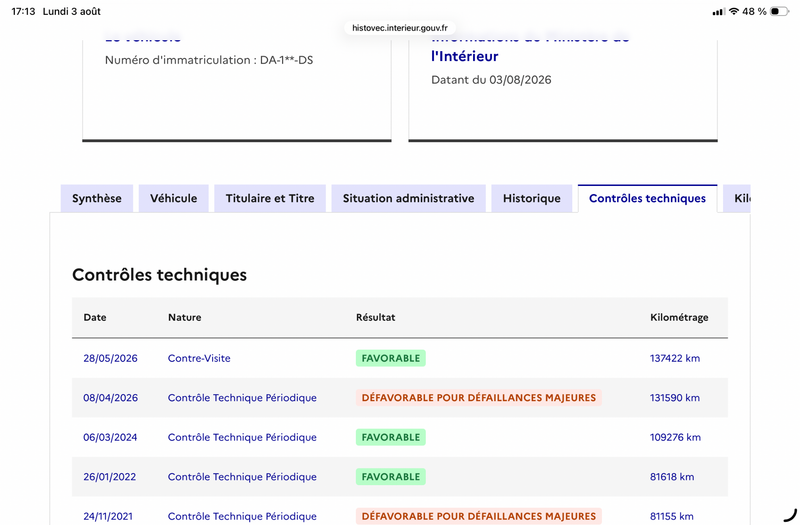Open the Synthèse tab
Image resolution: width=800 pixels, height=525 pixels.
point(97,198)
